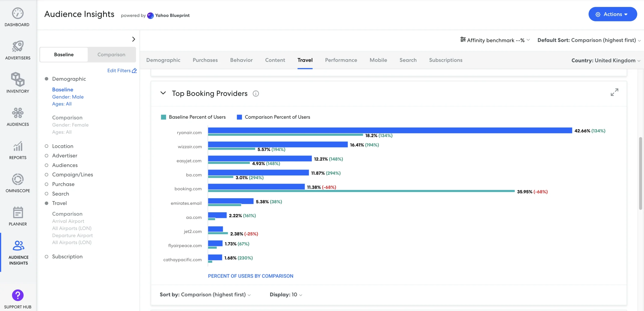Open Sort by Comparison dropdown
This screenshot has width=644, height=311.
pyautogui.click(x=205, y=294)
